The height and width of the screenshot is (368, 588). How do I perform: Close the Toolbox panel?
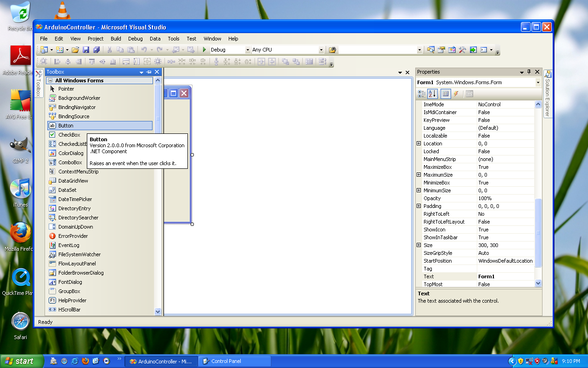(x=157, y=72)
